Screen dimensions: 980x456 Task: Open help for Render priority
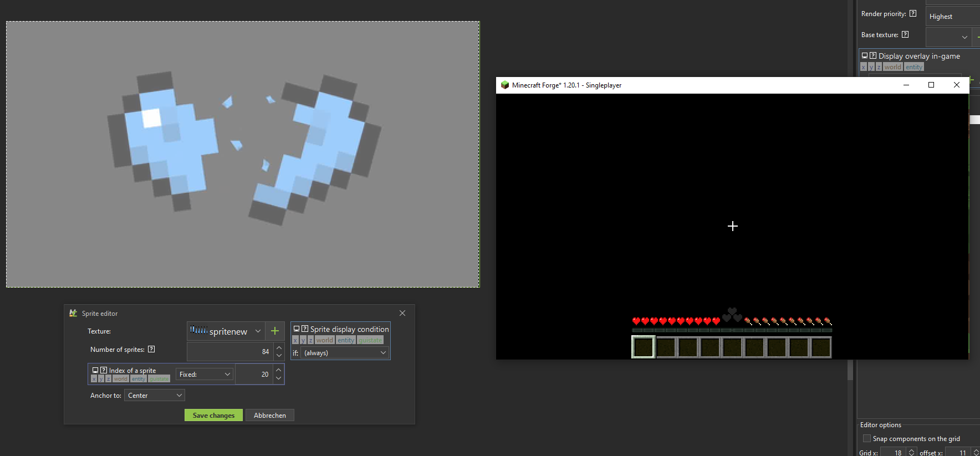(913, 13)
